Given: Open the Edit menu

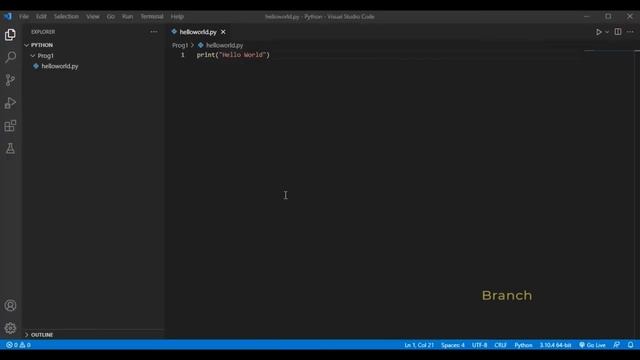Looking at the screenshot, I should pyautogui.click(x=41, y=17).
